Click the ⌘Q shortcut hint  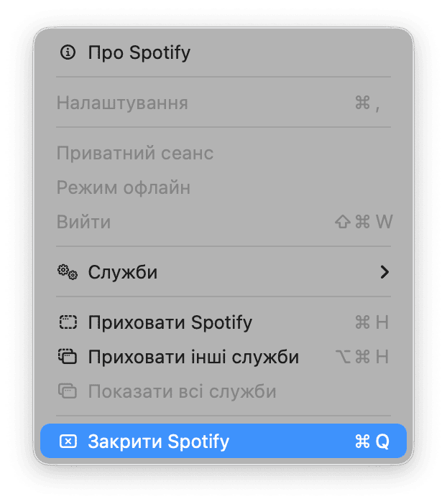372,441
